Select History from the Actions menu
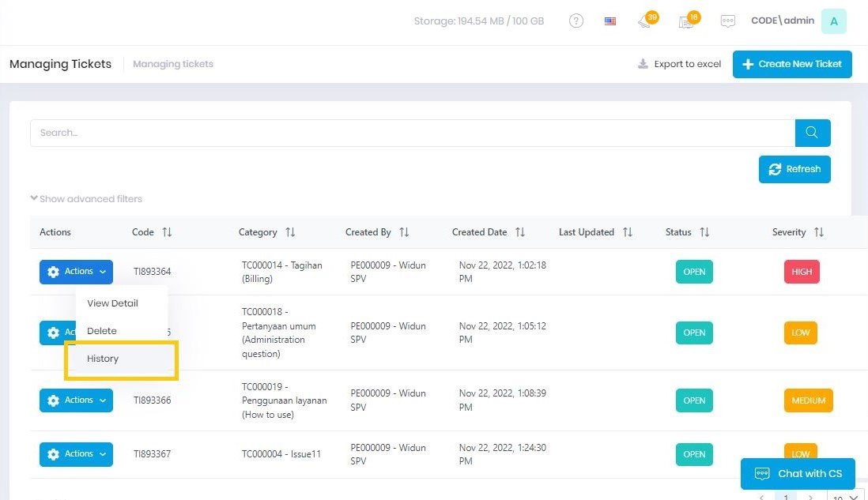This screenshot has width=868, height=500. (103, 359)
